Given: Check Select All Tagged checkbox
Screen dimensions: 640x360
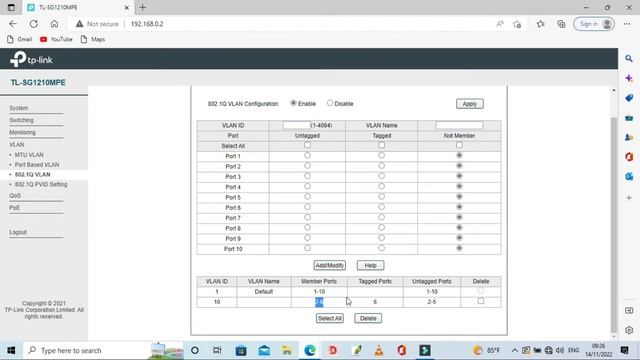Looking at the screenshot, I should tap(381, 145).
